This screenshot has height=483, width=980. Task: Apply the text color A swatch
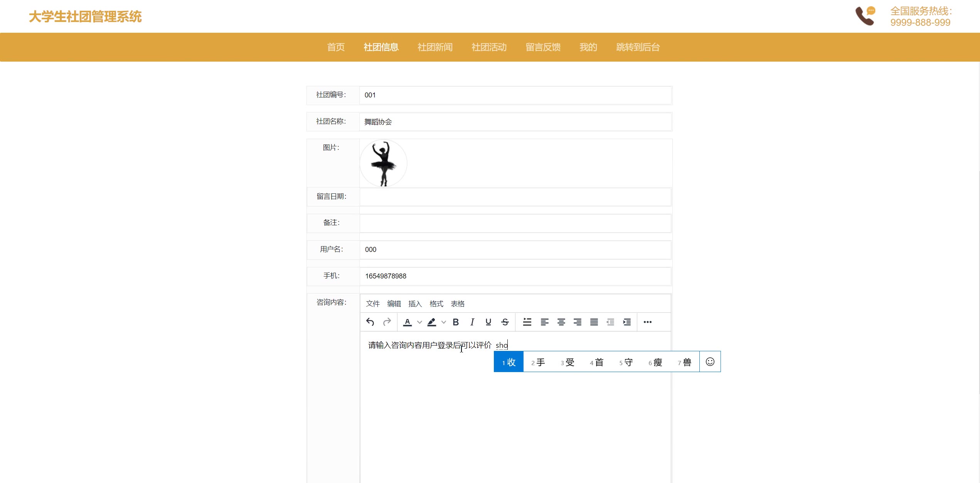[407, 322]
